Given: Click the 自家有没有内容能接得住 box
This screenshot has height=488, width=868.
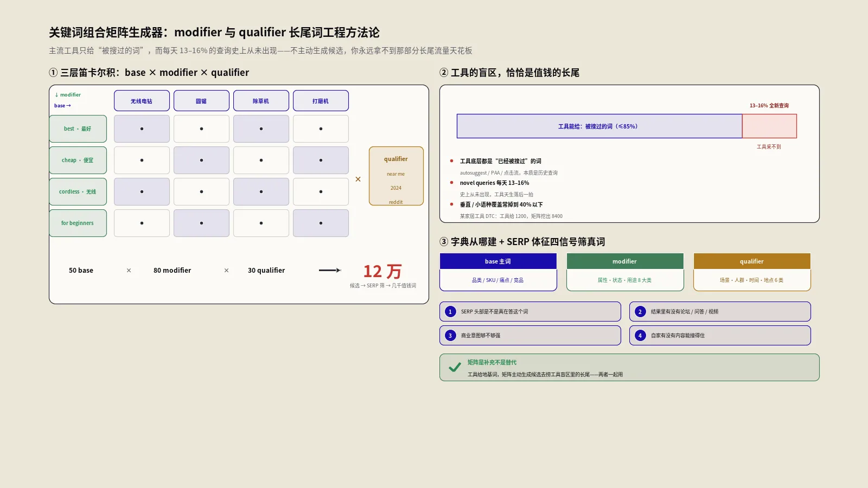Looking at the screenshot, I should pos(720,336).
